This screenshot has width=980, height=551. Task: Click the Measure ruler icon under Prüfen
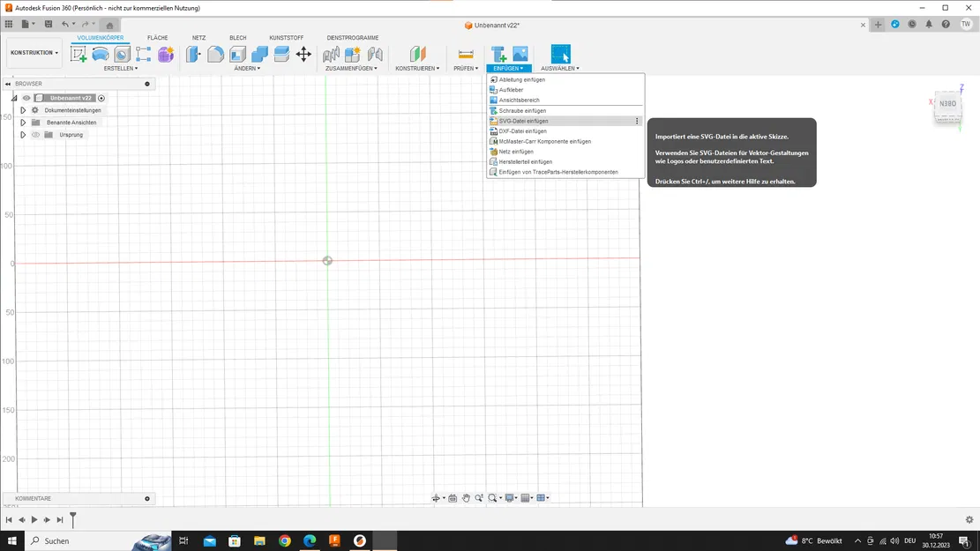coord(466,55)
